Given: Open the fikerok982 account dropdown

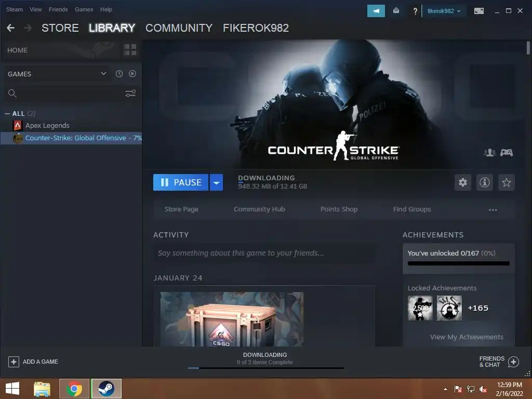Looking at the screenshot, I should point(444,11).
